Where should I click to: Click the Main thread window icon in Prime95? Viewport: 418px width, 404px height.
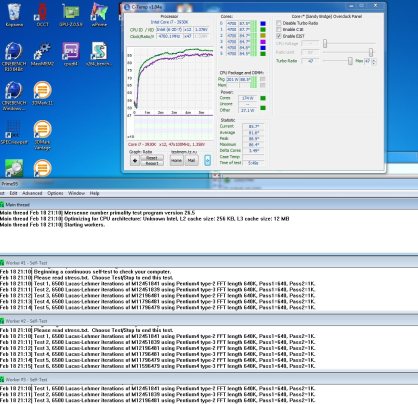pyautogui.click(x=2, y=205)
